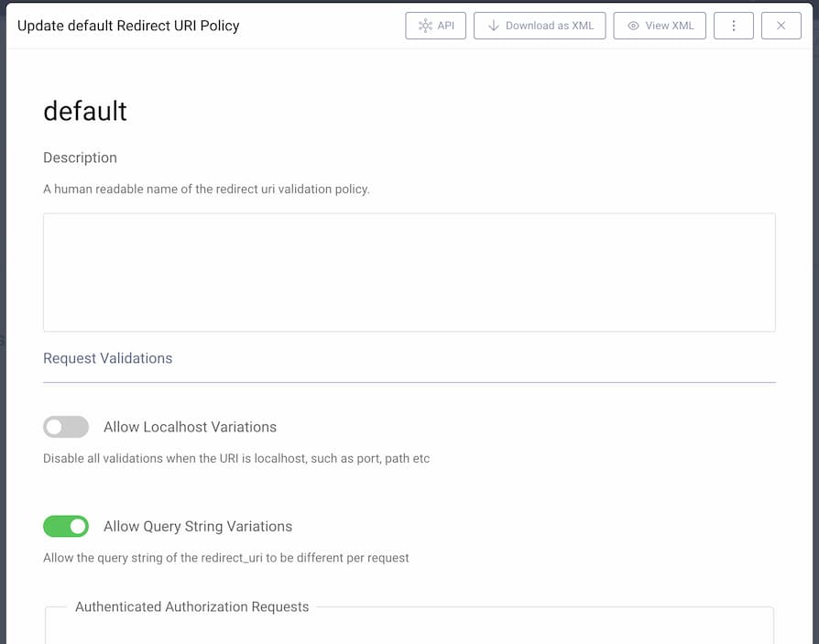Click the dialog title "Update default Redirect URI Policy"
Screen dimensions: 819x644
click(128, 26)
